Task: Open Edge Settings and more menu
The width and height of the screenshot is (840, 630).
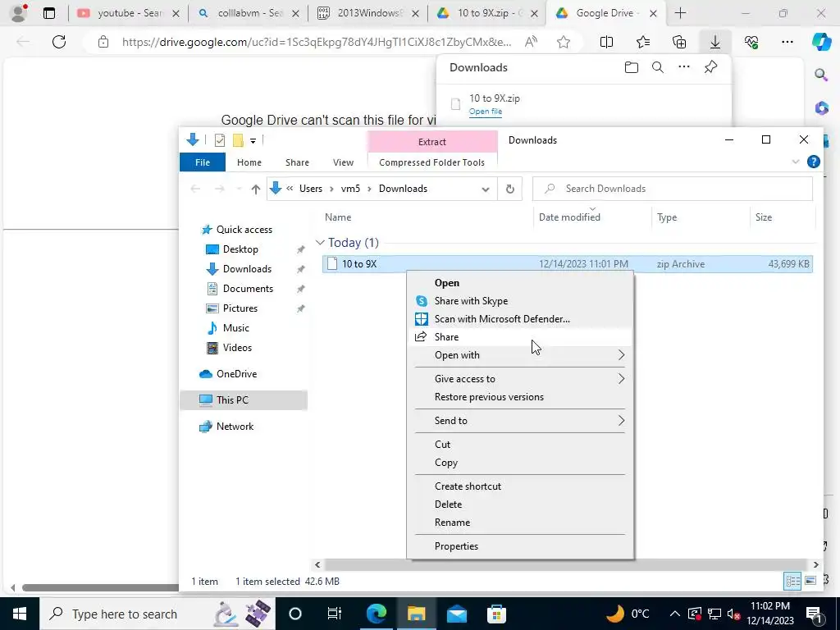Action: pyautogui.click(x=787, y=42)
